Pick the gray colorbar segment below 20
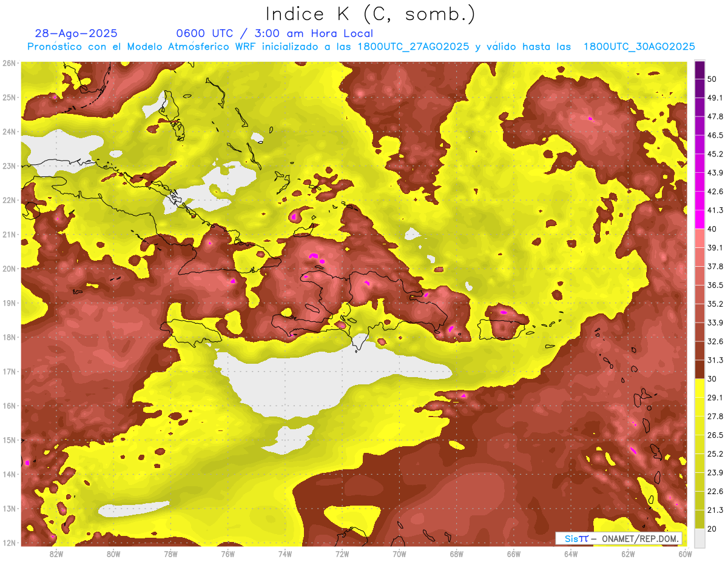 (699, 537)
